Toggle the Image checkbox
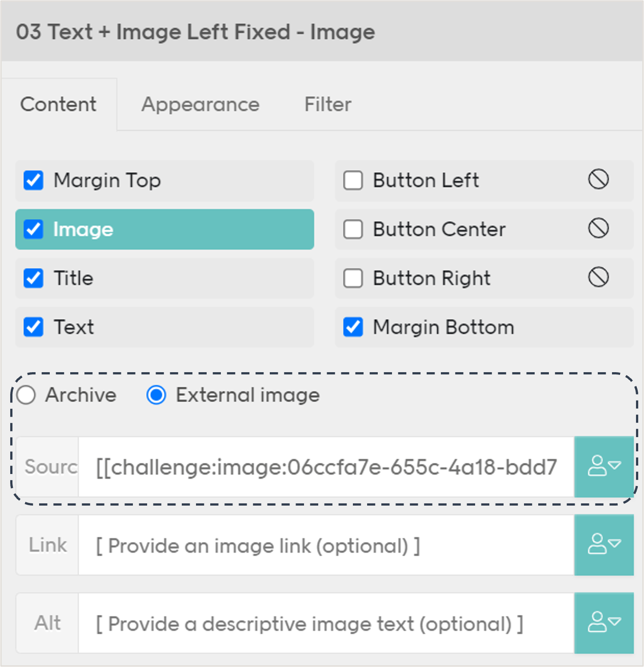Image resolution: width=644 pixels, height=667 pixels. coord(33,229)
